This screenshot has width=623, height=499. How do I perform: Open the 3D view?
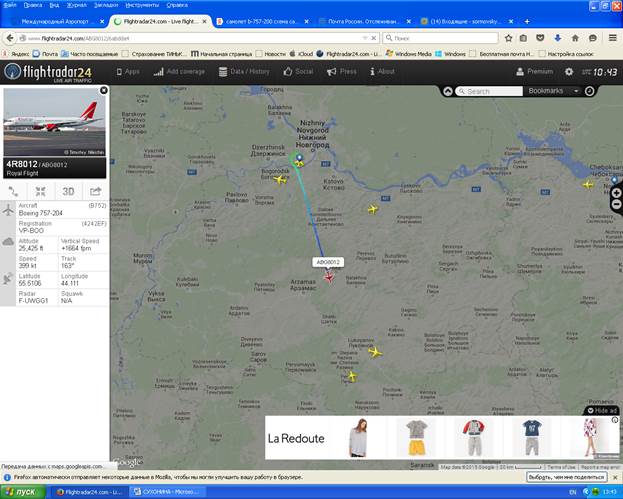point(68,192)
